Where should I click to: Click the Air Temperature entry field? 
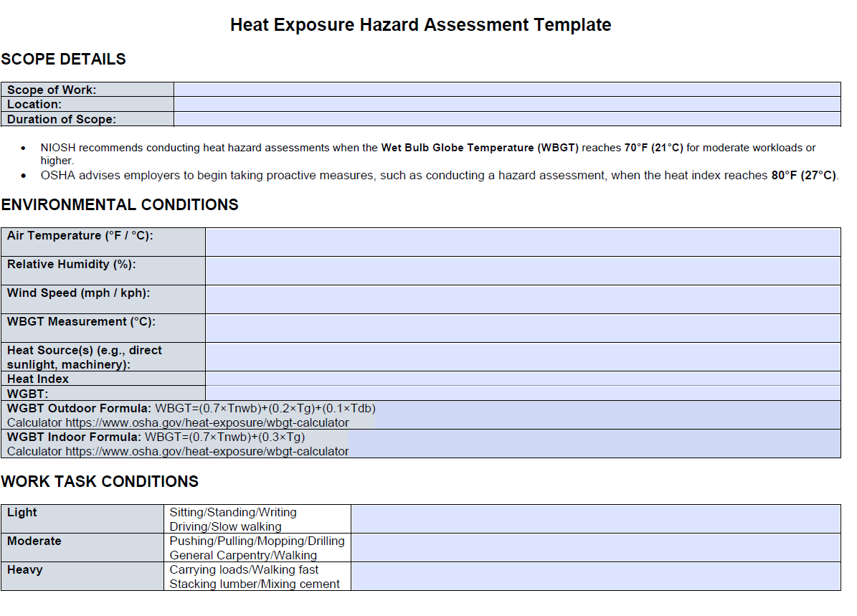tap(524, 241)
